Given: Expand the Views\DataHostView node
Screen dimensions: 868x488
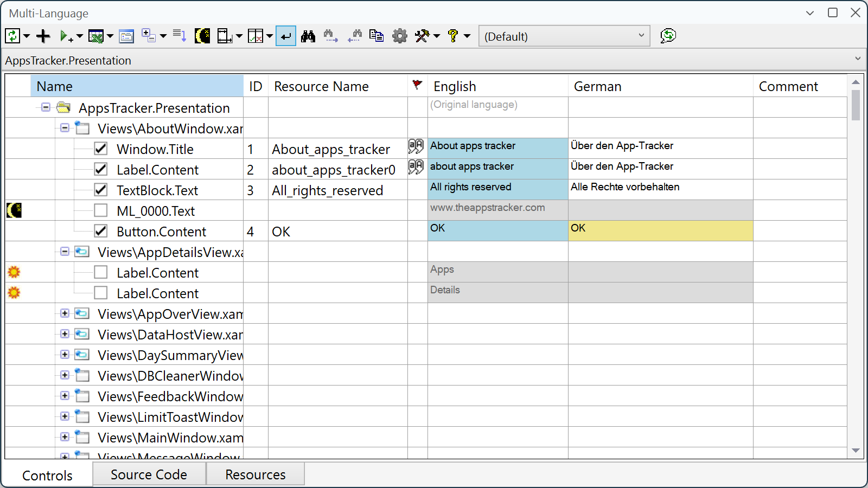Looking at the screenshot, I should (x=65, y=334).
